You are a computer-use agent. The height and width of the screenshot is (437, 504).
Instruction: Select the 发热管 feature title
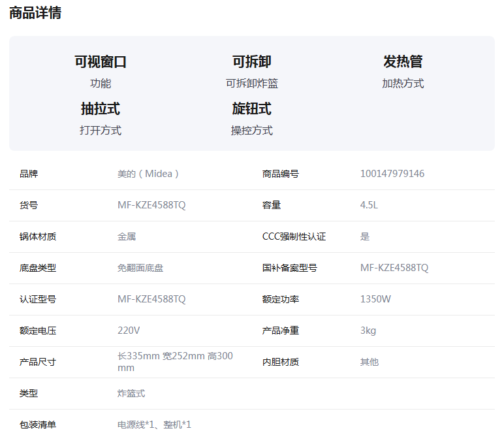click(x=403, y=62)
